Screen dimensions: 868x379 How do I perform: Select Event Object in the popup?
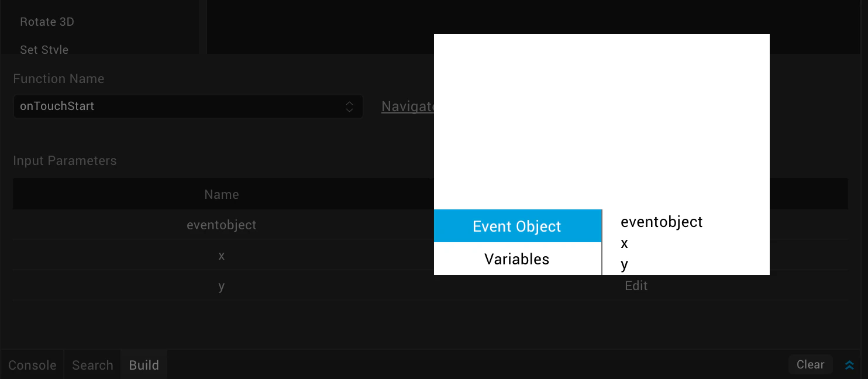[x=518, y=226]
